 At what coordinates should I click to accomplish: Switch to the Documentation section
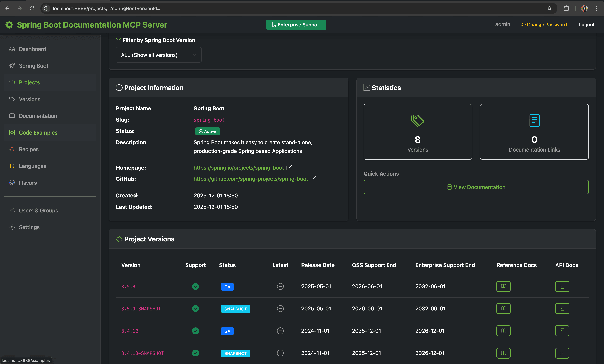(38, 116)
